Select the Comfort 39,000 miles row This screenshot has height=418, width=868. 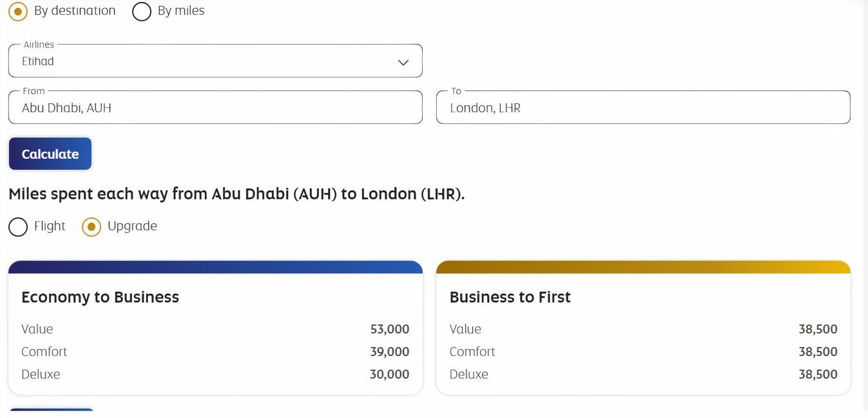(215, 352)
